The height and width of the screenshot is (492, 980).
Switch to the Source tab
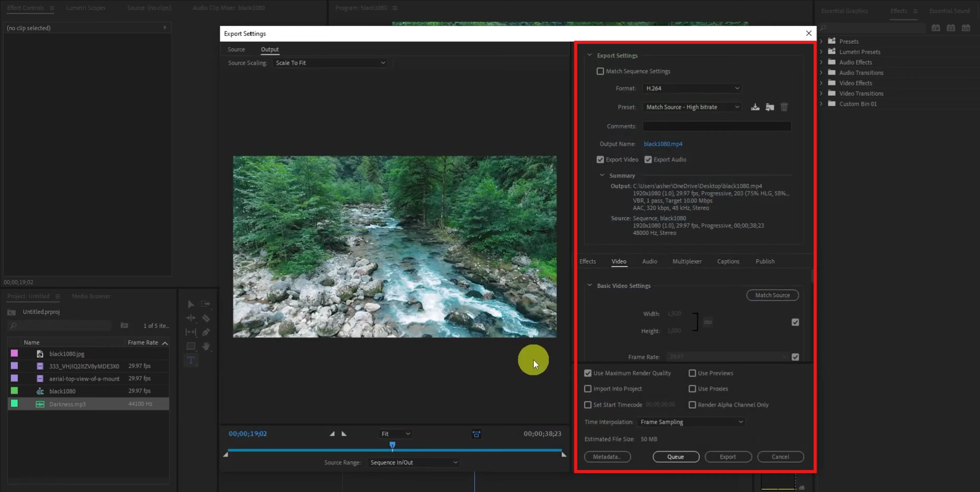point(236,49)
